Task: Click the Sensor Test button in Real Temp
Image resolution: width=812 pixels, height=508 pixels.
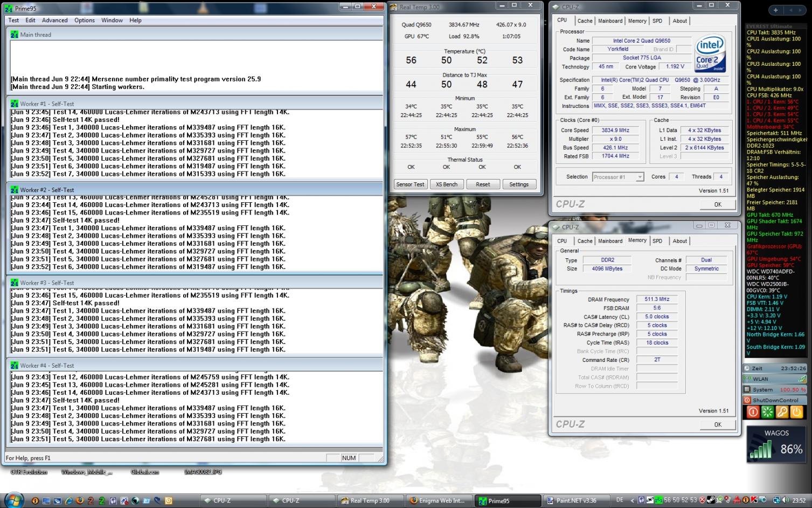Action: point(410,184)
